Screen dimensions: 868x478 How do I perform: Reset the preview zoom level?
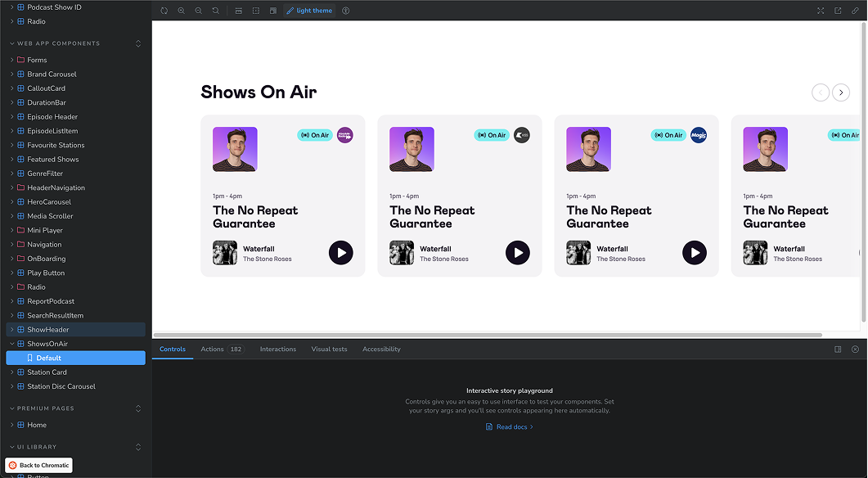pyautogui.click(x=215, y=11)
